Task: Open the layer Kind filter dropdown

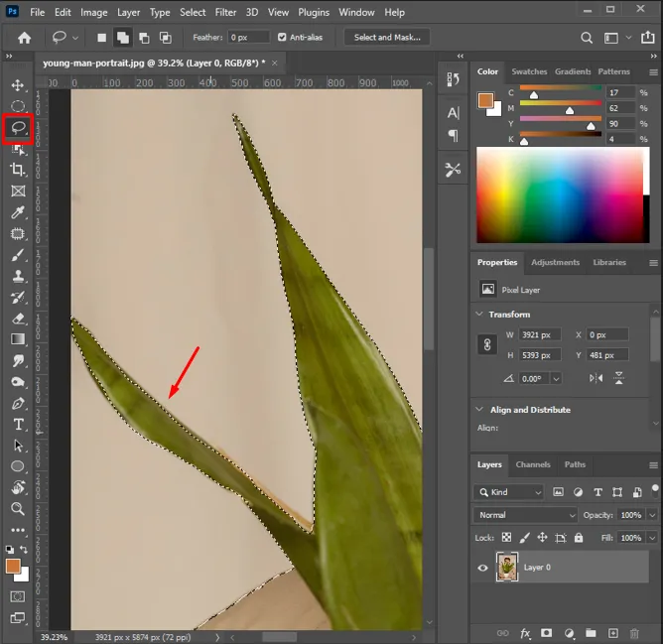Action: [x=509, y=492]
